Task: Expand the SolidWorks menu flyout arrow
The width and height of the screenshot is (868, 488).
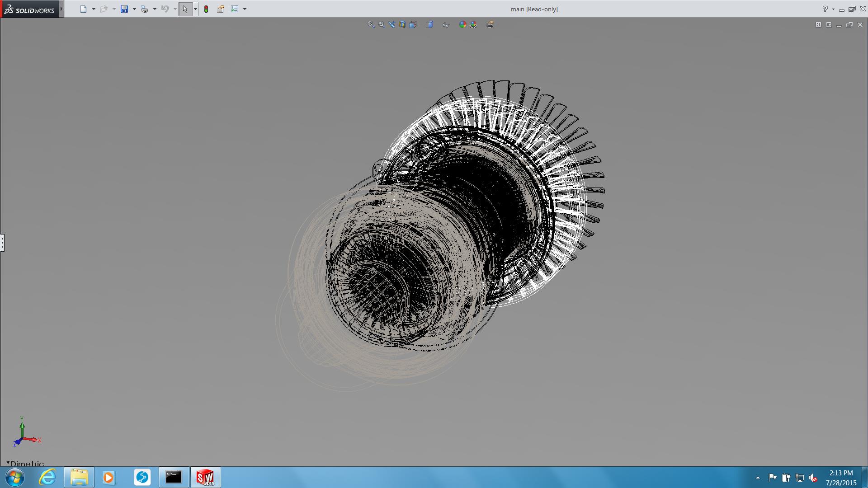Action: [x=61, y=9]
